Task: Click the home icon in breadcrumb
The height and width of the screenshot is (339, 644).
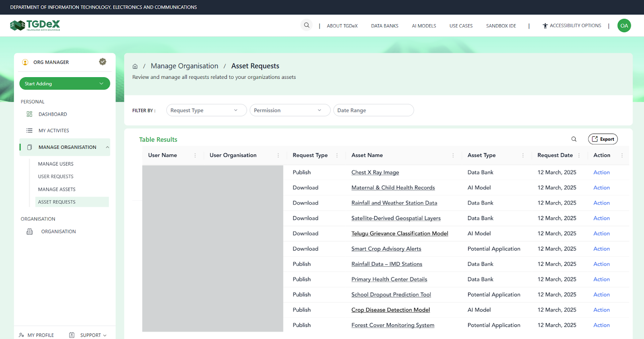Action: click(135, 66)
